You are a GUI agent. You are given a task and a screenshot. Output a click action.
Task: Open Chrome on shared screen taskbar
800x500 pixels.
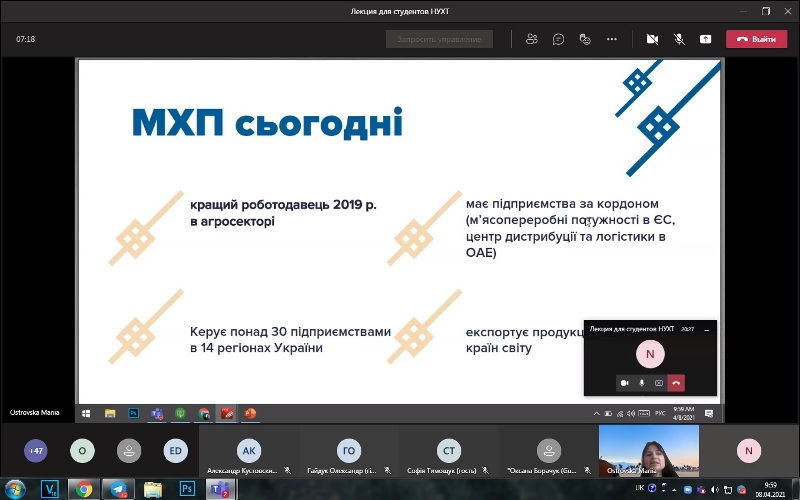pos(204,413)
